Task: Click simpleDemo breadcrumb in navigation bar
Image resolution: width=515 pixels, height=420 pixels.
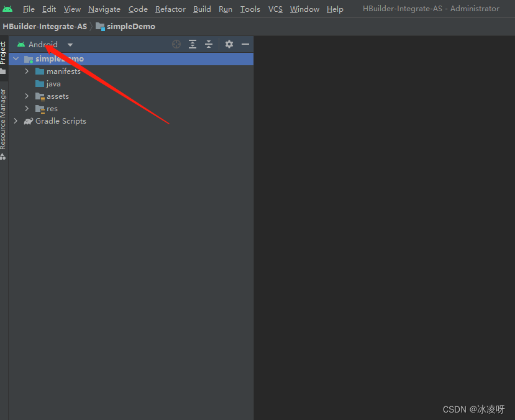Action: pos(130,26)
